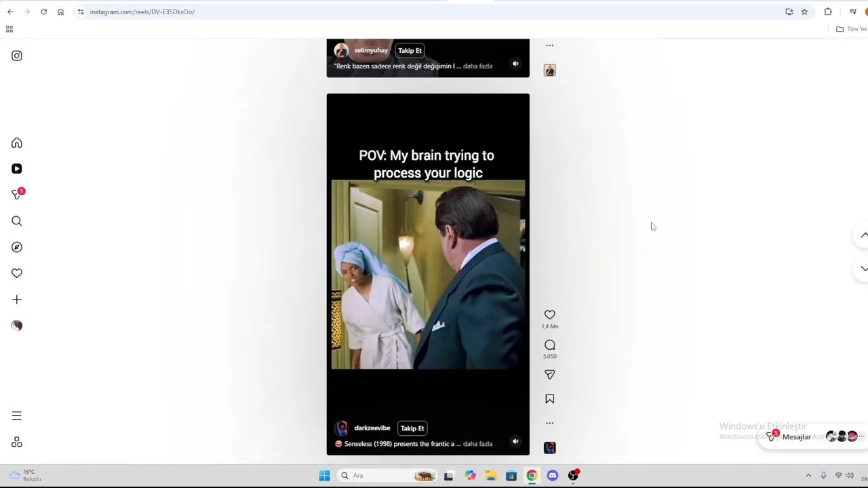Open profile avatar in sidebar
The width and height of the screenshot is (868, 488).
pos(17,325)
